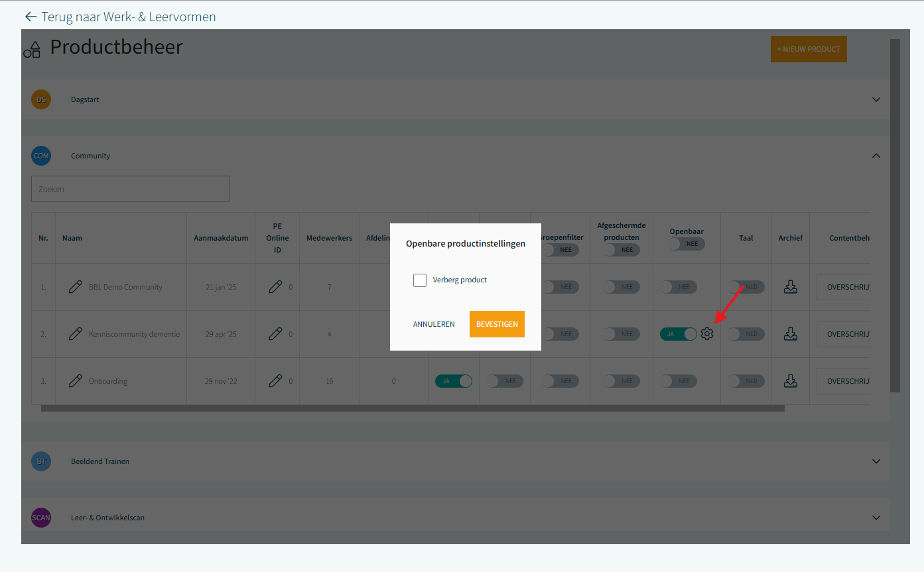
Task: Click archive icon in BBL Demo Community row
Action: tap(790, 287)
